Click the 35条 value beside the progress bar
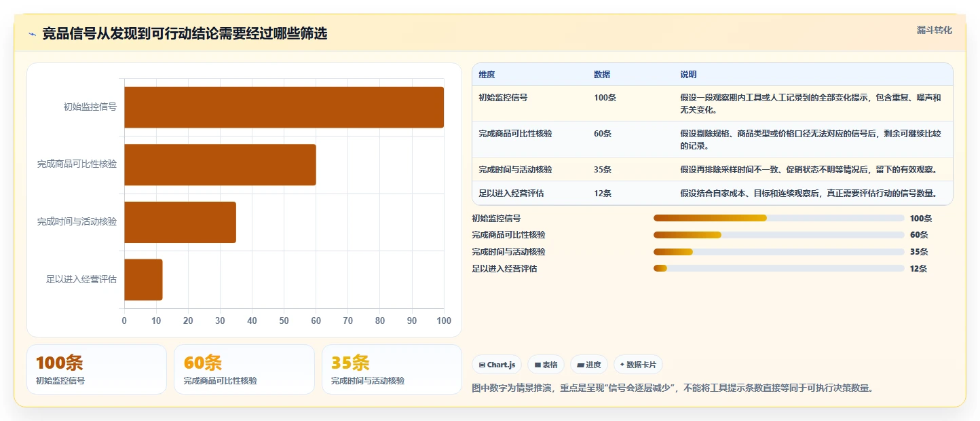The image size is (980, 421). click(x=919, y=252)
